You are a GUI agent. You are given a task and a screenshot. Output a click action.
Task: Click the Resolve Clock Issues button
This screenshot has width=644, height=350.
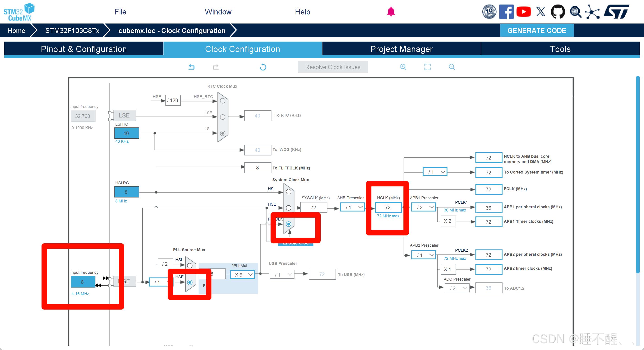coord(333,67)
